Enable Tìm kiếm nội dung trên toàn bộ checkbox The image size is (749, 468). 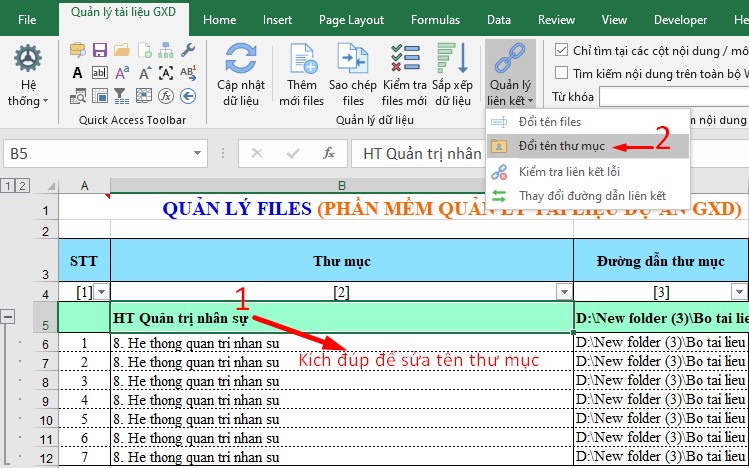(560, 72)
